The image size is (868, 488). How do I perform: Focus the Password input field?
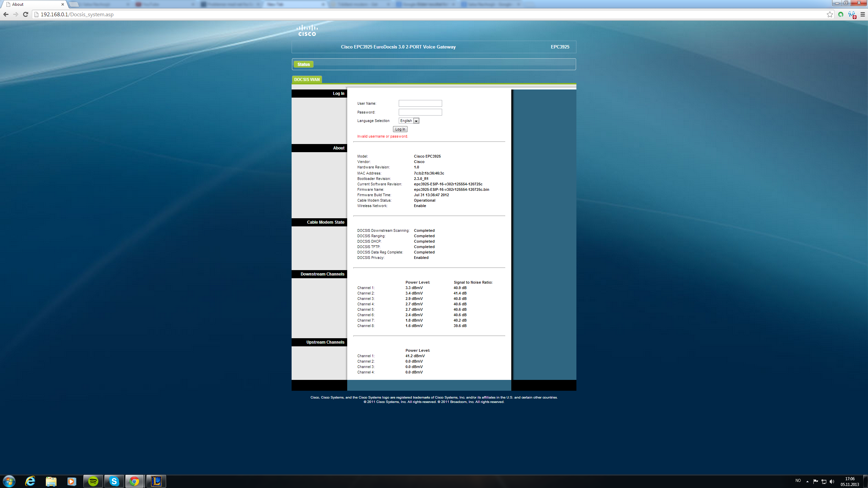(x=420, y=112)
